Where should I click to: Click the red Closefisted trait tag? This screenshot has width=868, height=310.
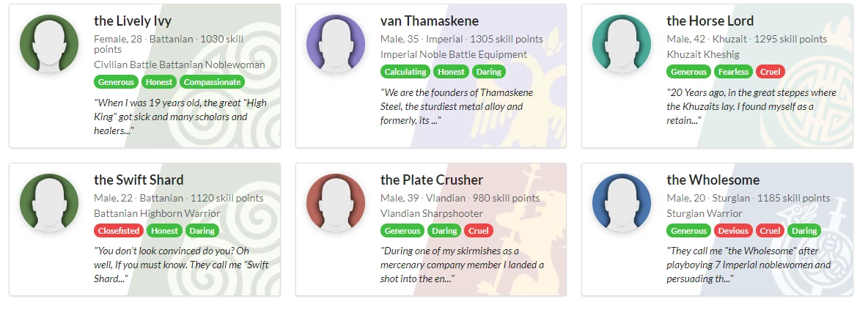point(119,231)
